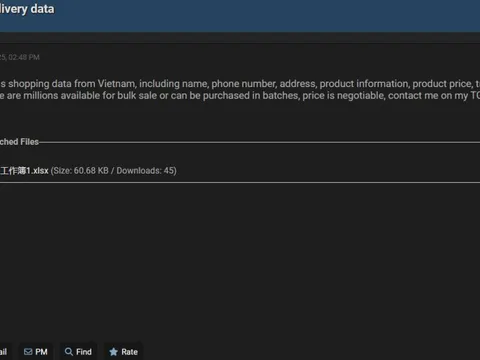Click the post timestamp 02:48 PM
Image resolution: width=480 pixels, height=360 pixels.
(24, 57)
